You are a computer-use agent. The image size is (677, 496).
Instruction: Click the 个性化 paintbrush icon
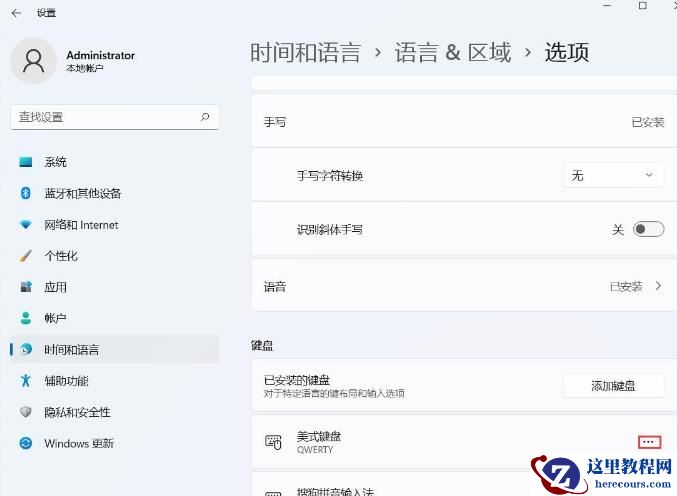coord(25,256)
